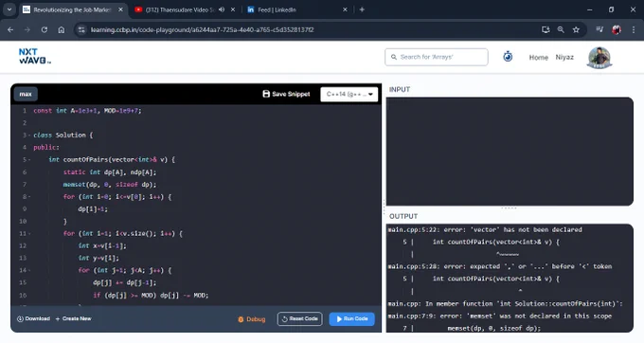Open the C++14 language dropdown
The width and height of the screenshot is (644, 343).
pyautogui.click(x=349, y=94)
